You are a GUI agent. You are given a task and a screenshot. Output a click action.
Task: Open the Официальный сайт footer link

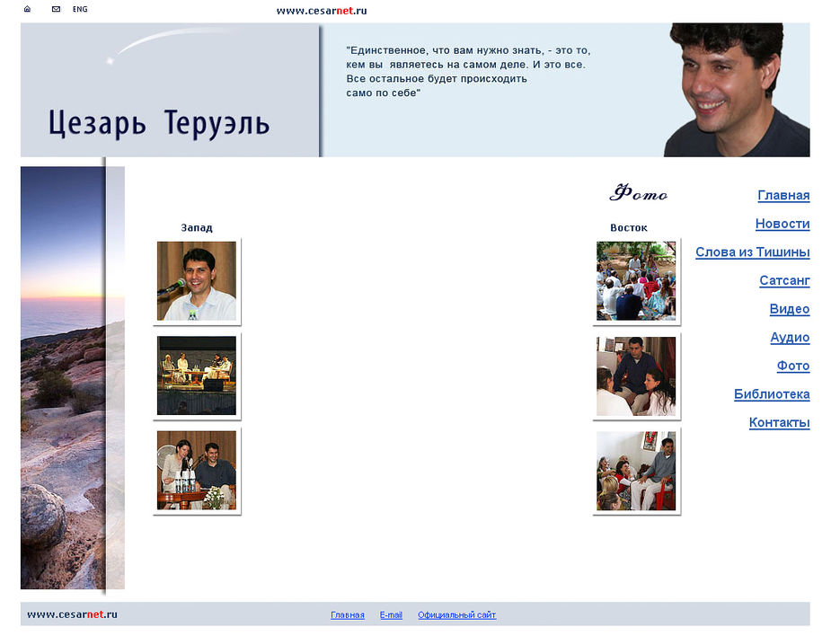(x=457, y=615)
